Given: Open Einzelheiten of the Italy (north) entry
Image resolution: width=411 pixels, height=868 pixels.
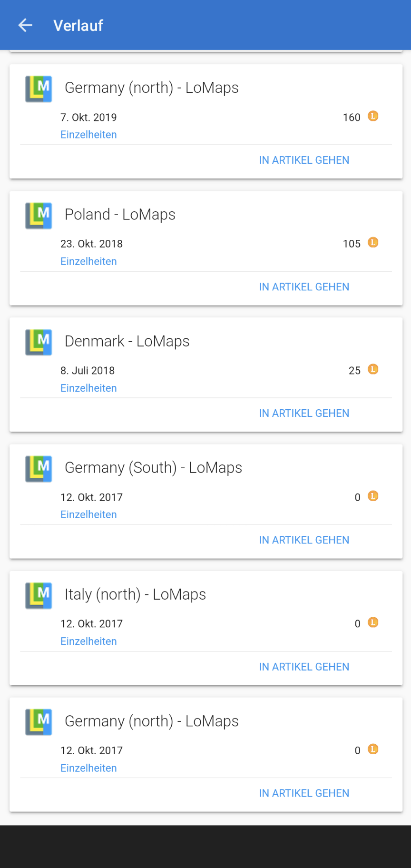Looking at the screenshot, I should coord(88,641).
